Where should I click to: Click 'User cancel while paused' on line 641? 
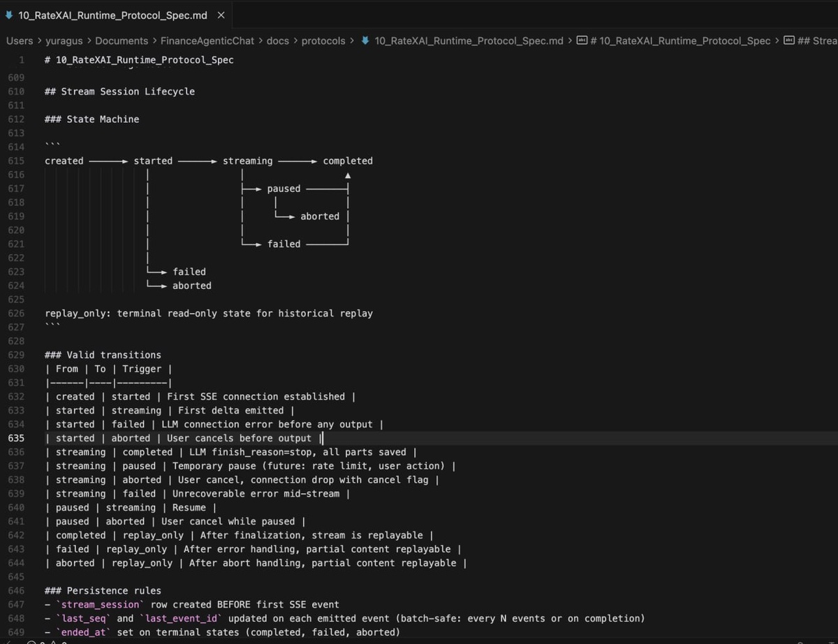228,521
